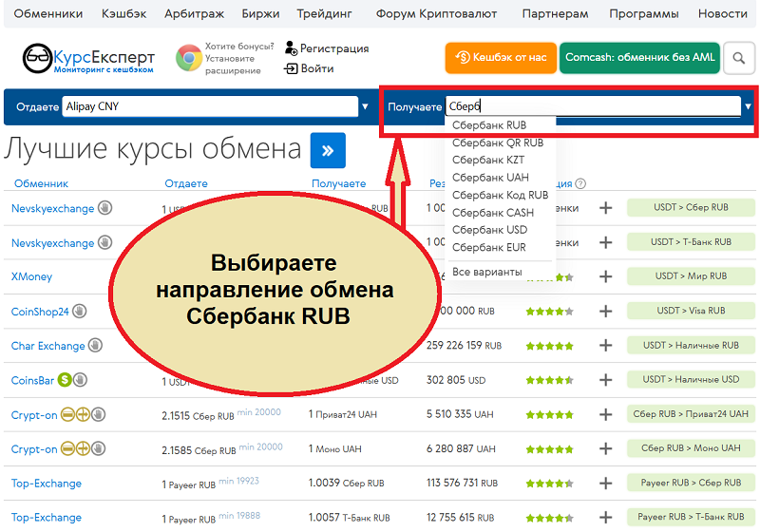Click the Отдаете input field with Alipay CNY
Viewport: 760px width, 532px height.
click(x=210, y=106)
